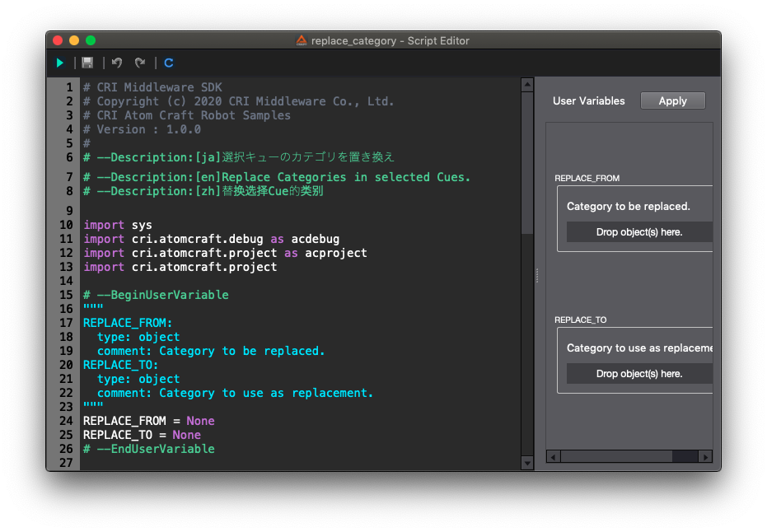Click the REPLACE_FROM 'Drop object(s) here.' field

638,231
